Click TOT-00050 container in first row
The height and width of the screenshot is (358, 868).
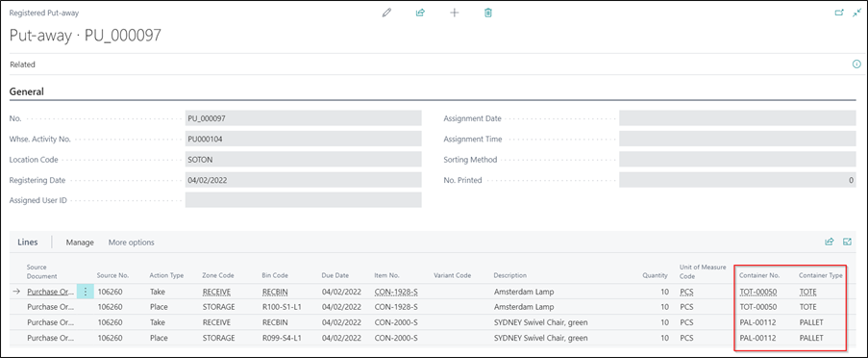[757, 292]
